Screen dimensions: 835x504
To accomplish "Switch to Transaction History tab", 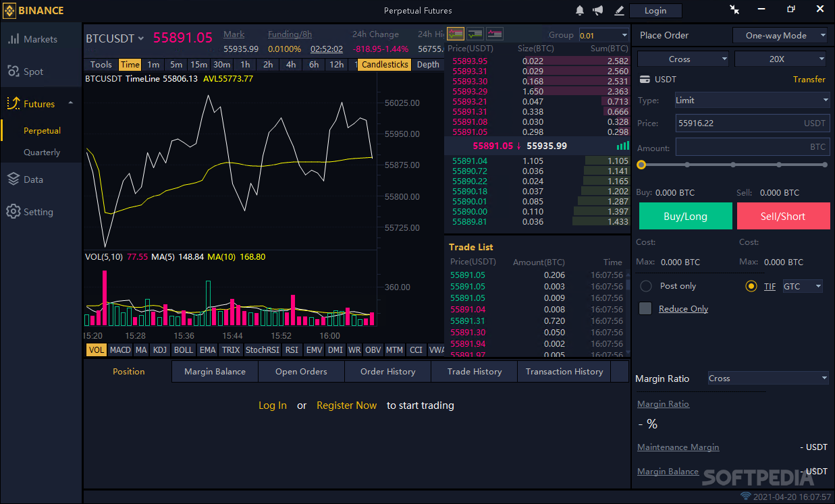I will pyautogui.click(x=564, y=372).
